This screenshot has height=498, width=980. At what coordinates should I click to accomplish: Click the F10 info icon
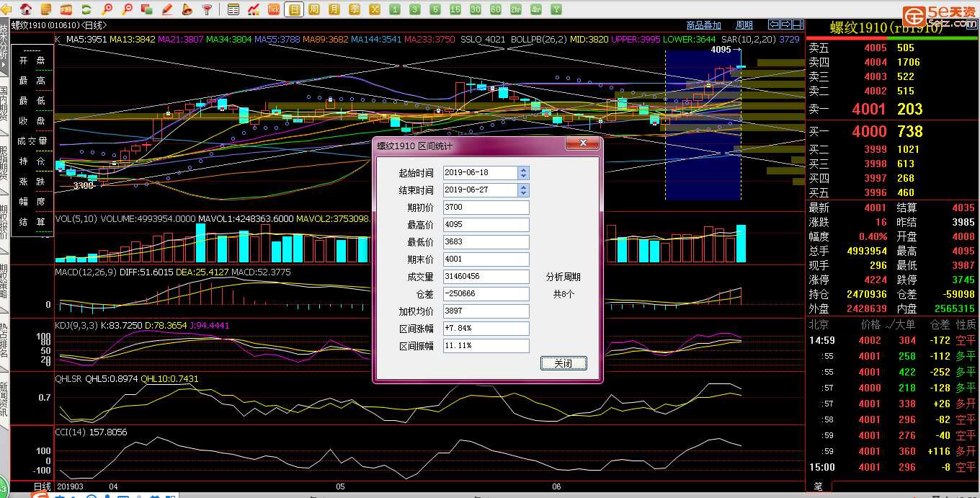pos(66,9)
